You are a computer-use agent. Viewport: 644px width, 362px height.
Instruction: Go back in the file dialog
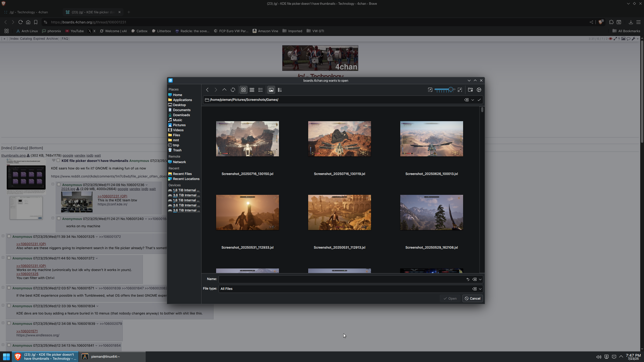click(207, 90)
